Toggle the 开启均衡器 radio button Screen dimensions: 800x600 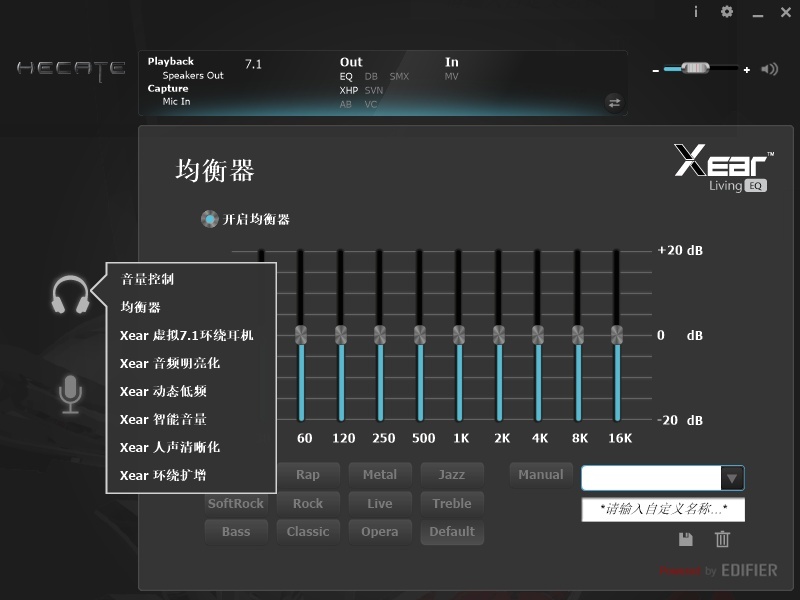[209, 219]
